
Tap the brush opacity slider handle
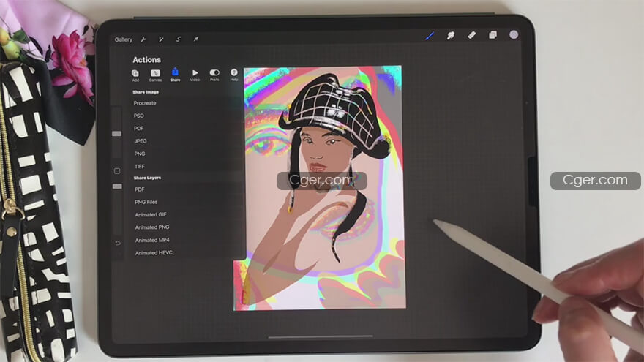[117, 186]
